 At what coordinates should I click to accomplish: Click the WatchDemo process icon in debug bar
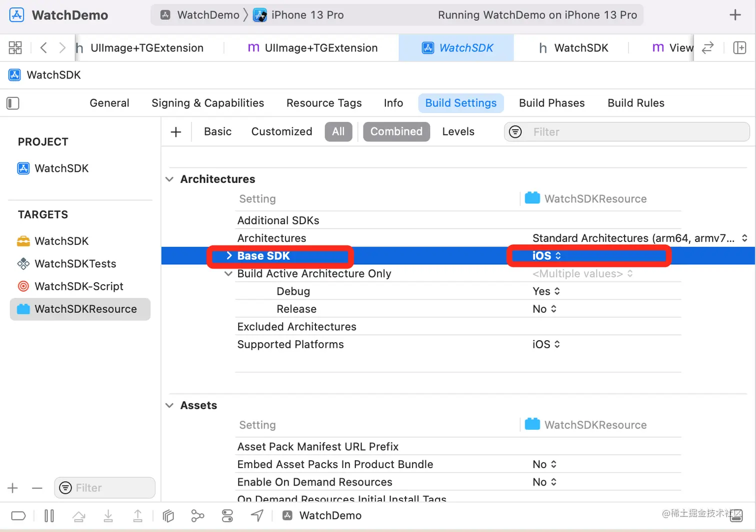(x=287, y=516)
